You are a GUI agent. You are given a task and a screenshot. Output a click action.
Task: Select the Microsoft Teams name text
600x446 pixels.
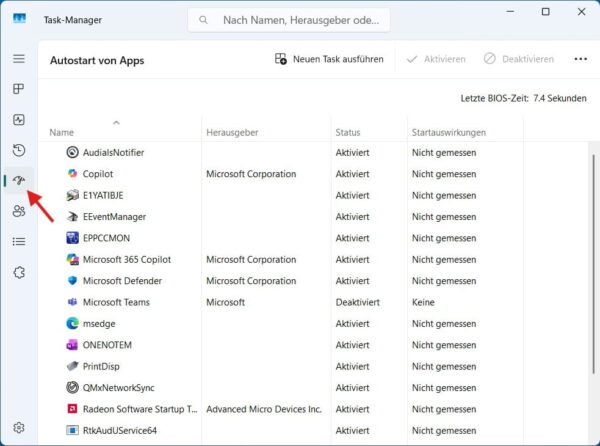[116, 303]
